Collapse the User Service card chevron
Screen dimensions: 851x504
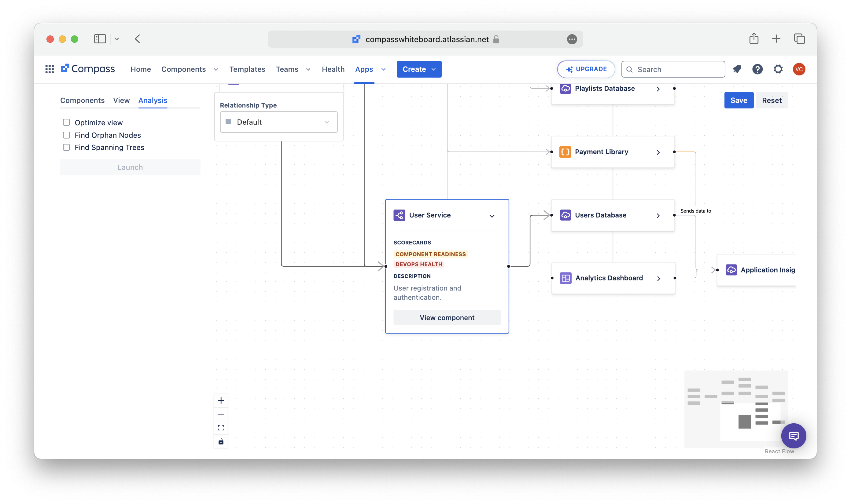492,216
